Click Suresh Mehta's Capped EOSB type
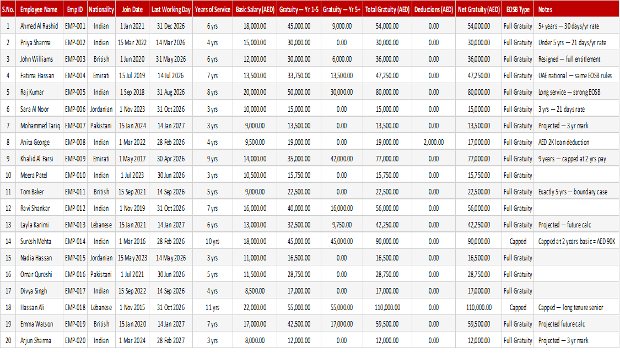Screen dimensions: 620x364 518,242
